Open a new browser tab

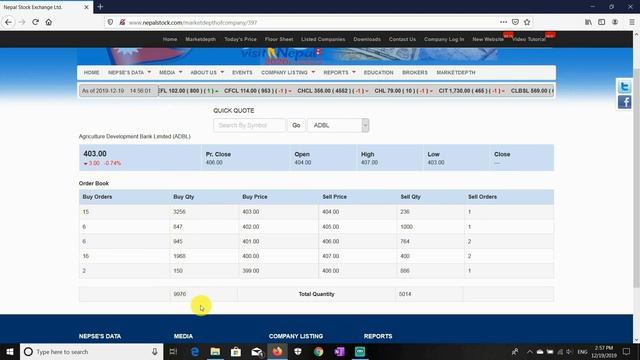100,7
